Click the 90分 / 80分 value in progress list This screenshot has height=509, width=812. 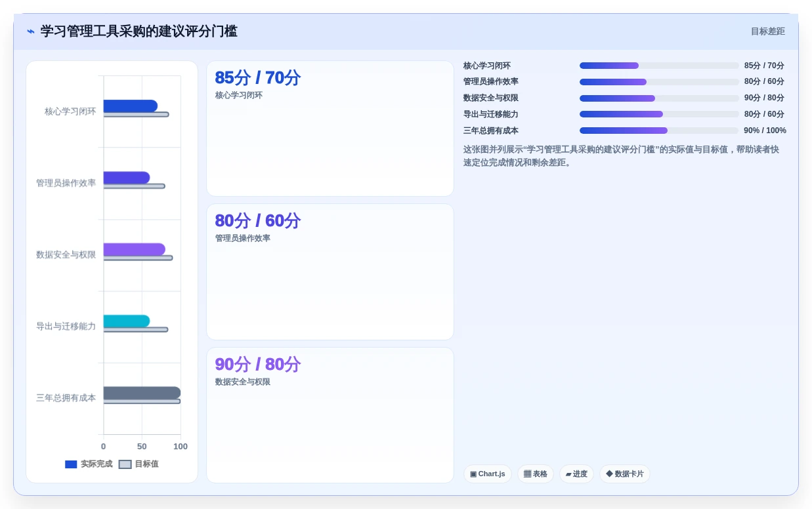(x=764, y=98)
